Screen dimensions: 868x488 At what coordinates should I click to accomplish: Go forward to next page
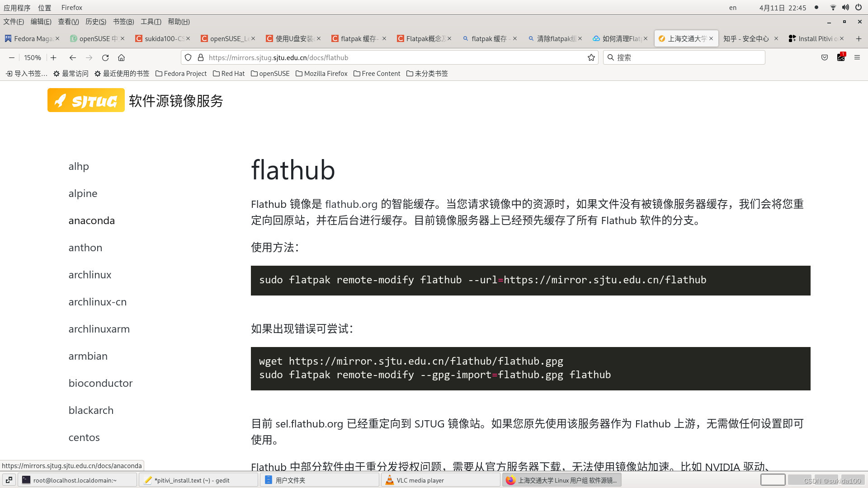pos(89,57)
